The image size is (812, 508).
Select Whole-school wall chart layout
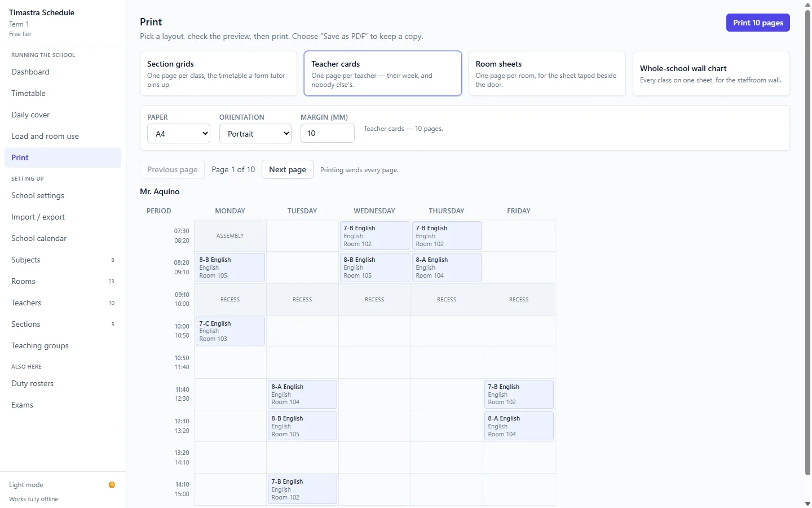click(x=711, y=73)
